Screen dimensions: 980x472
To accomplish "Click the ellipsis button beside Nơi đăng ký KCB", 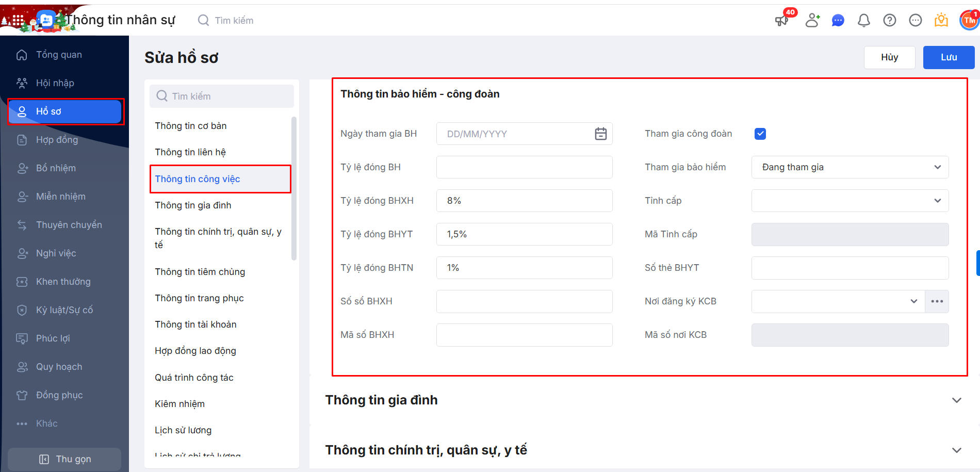I will tap(937, 301).
